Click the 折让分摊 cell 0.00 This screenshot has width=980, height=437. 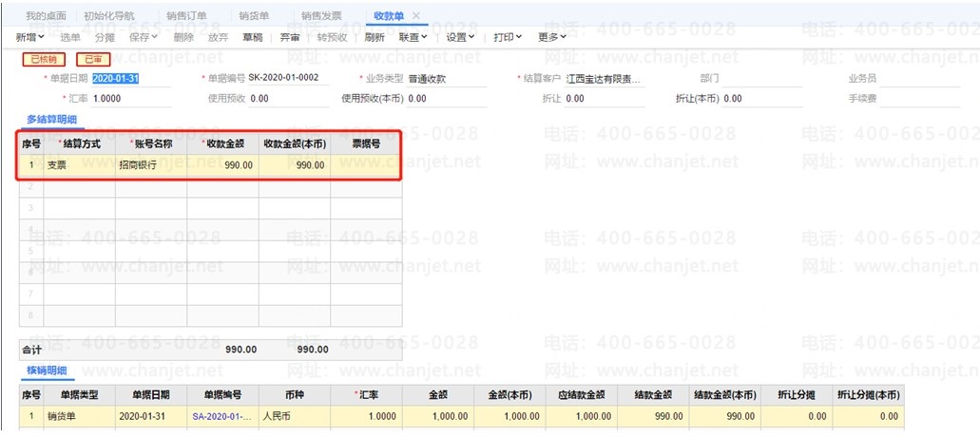tap(797, 416)
